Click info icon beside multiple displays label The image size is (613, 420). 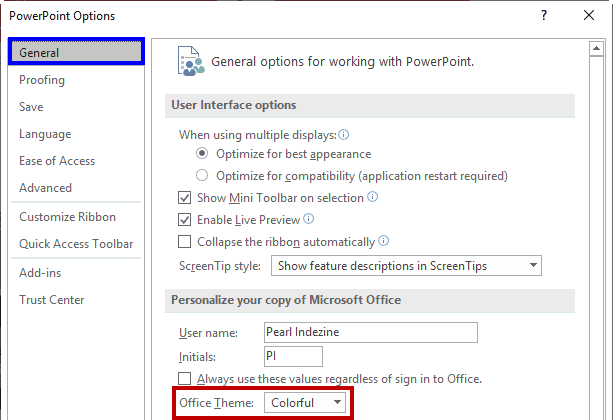343,135
